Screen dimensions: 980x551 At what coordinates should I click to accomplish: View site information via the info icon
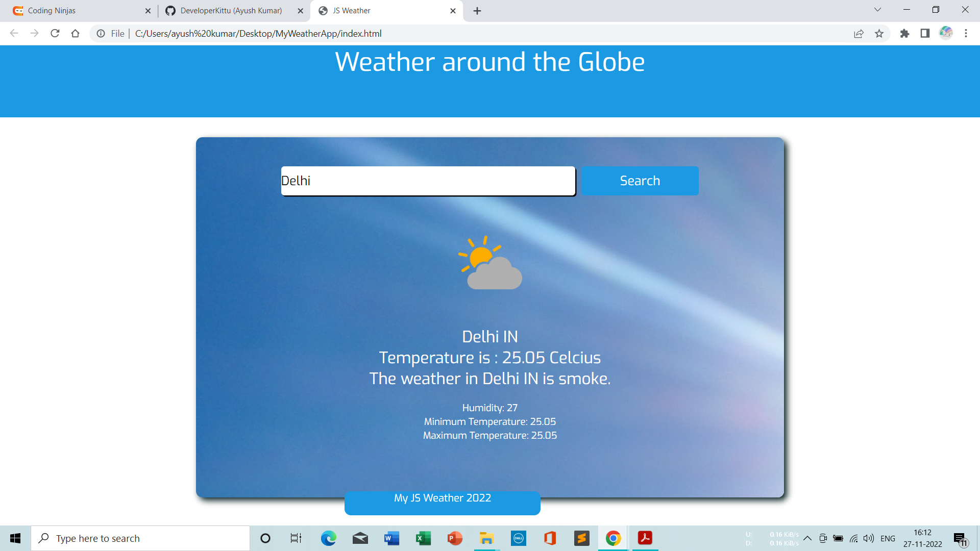pyautogui.click(x=100, y=33)
